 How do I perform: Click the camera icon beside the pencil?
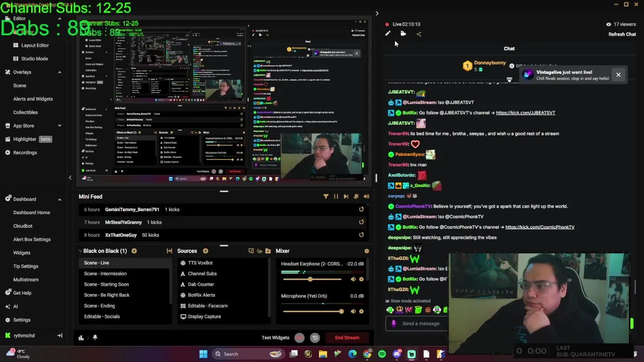point(403,34)
